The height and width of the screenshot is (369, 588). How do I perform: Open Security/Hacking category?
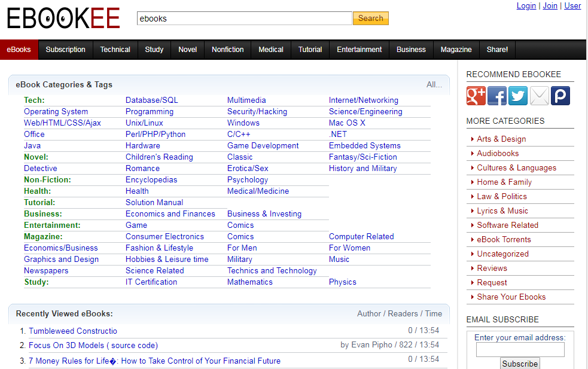click(x=257, y=111)
